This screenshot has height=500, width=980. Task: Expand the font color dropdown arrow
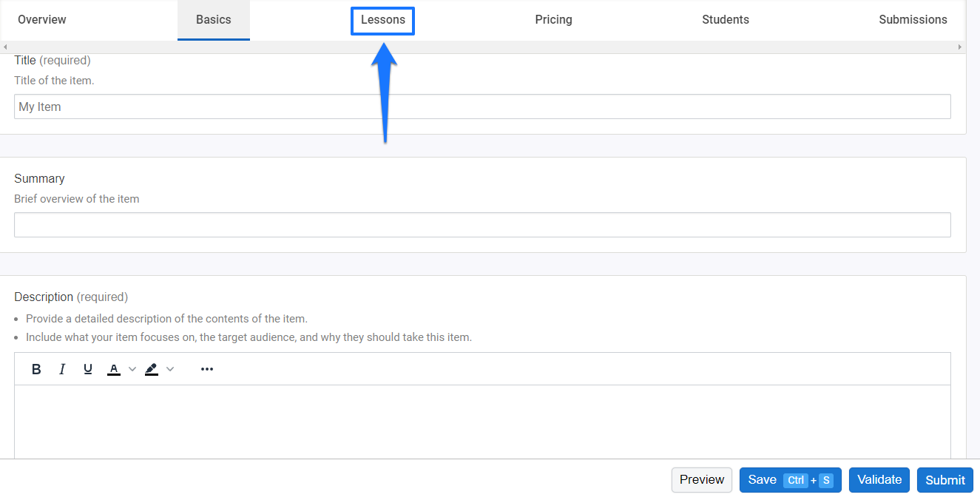point(132,368)
